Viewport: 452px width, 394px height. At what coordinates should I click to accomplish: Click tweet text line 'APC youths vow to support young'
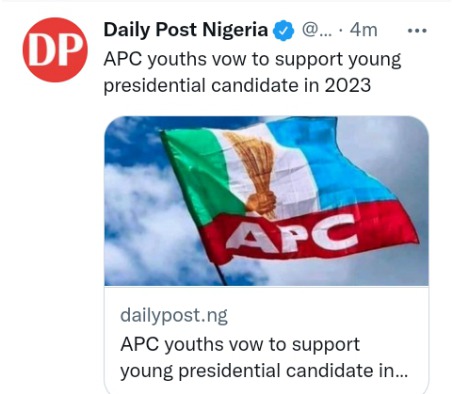coord(252,60)
